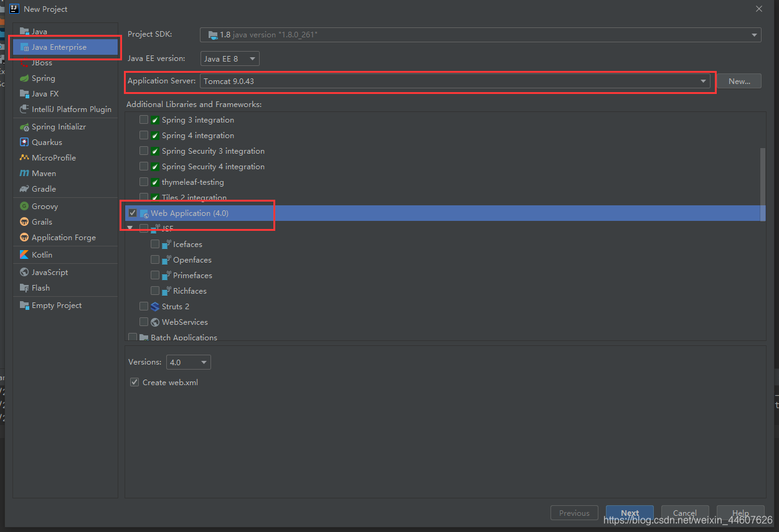The height and width of the screenshot is (532, 779).
Task: Click the Grails icon
Action: click(24, 222)
